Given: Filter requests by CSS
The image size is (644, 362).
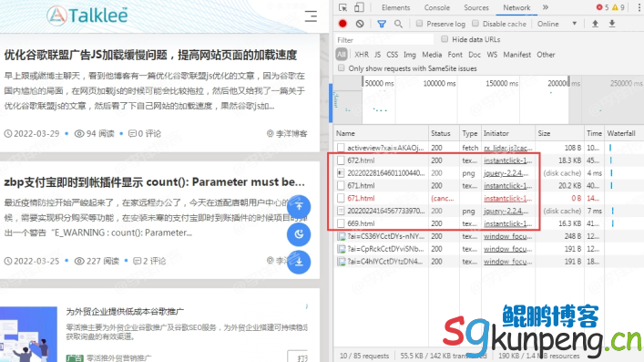Looking at the screenshot, I should click(x=393, y=55).
